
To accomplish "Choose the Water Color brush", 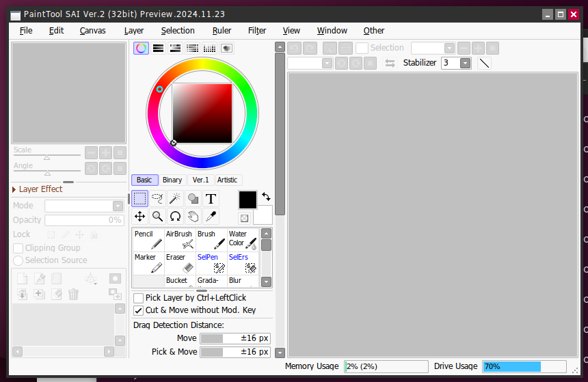I will click(x=243, y=240).
